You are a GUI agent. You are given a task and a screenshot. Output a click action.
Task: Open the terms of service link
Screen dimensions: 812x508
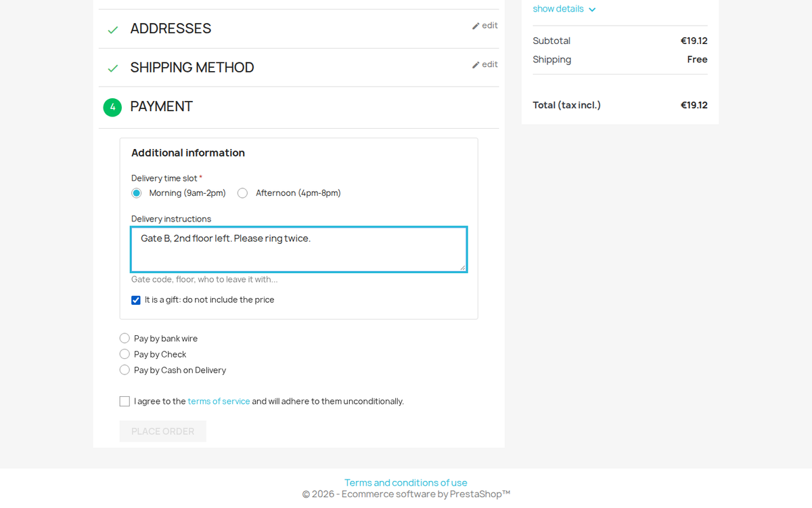tap(219, 401)
